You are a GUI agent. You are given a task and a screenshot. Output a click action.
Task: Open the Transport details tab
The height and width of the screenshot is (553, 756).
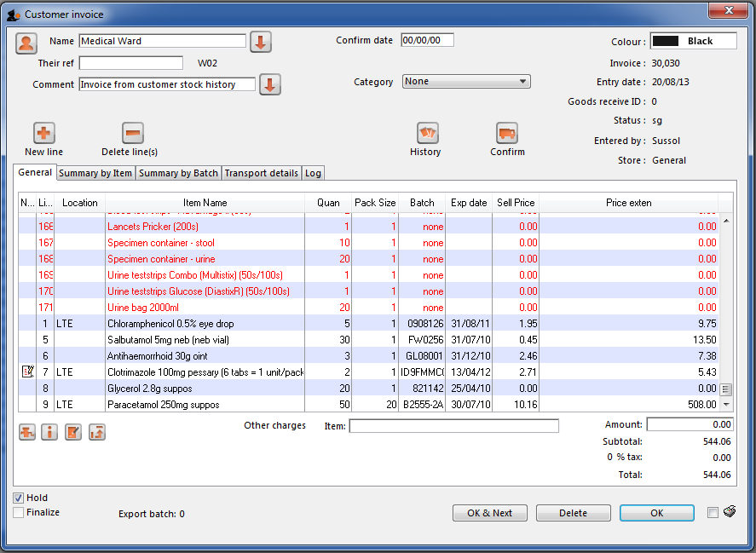(261, 173)
